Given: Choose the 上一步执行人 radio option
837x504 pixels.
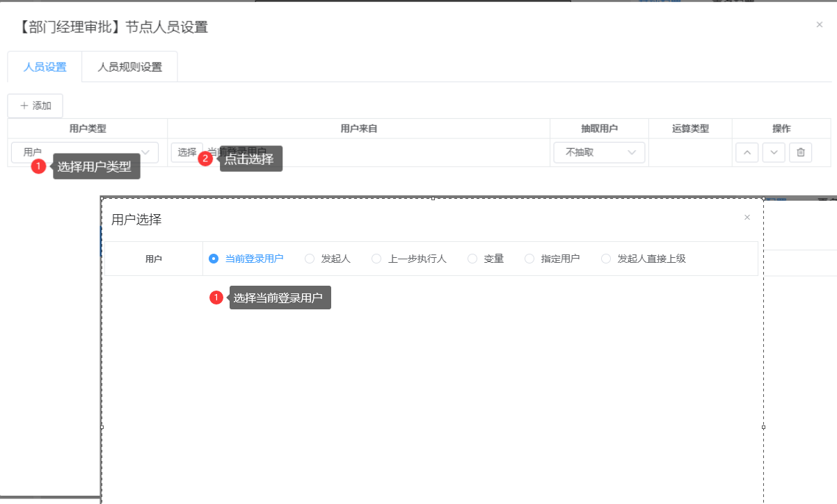Looking at the screenshot, I should point(376,259).
